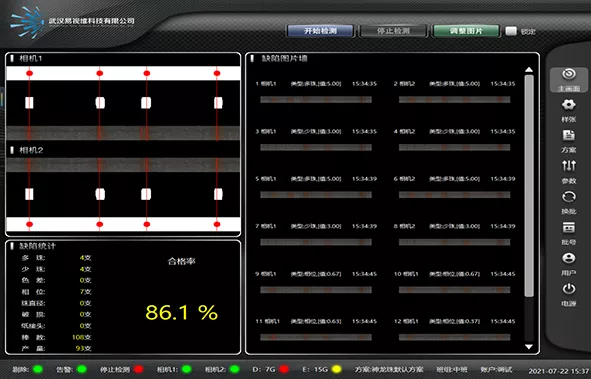The height and width of the screenshot is (379, 591).
Task: Open the 批号 batch number icon
Action: (x=569, y=228)
